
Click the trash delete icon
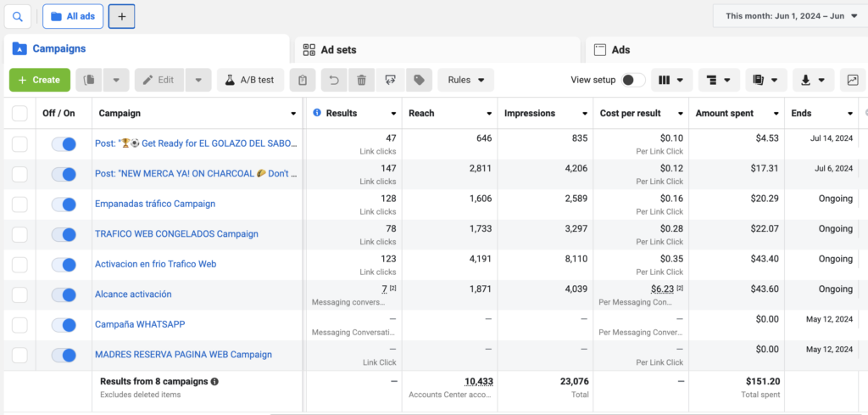362,80
